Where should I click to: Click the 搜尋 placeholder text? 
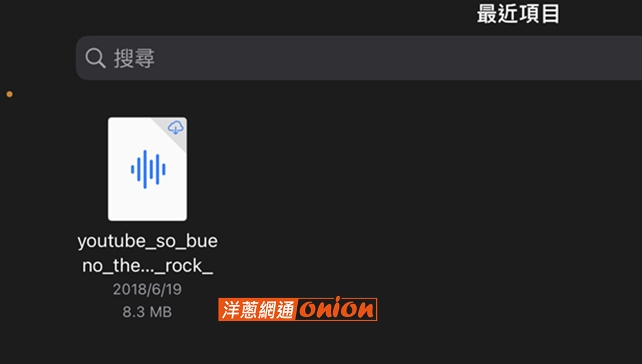click(x=134, y=58)
